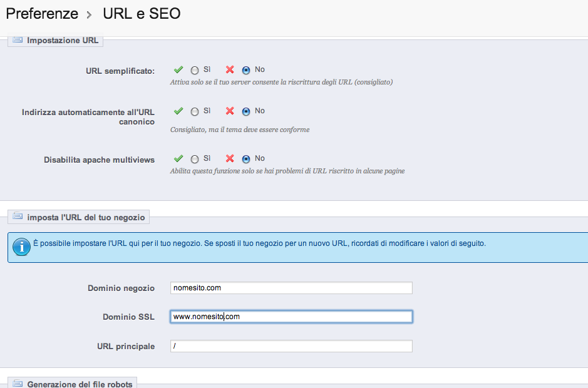588x388 pixels.
Task: Open Preferenze breadcrumb link
Action: tap(42, 13)
